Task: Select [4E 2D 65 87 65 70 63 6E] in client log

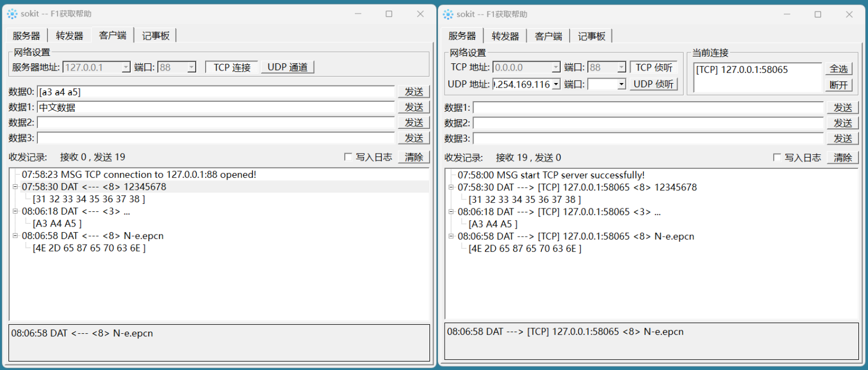Action: pos(89,248)
